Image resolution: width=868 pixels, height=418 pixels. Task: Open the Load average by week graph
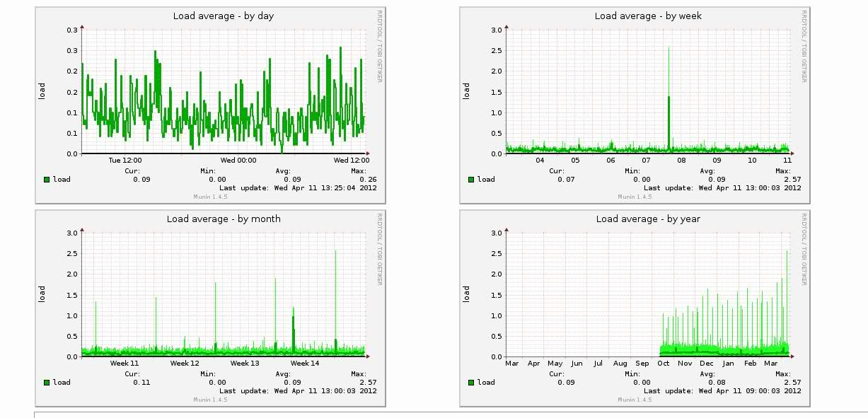[x=635, y=106]
